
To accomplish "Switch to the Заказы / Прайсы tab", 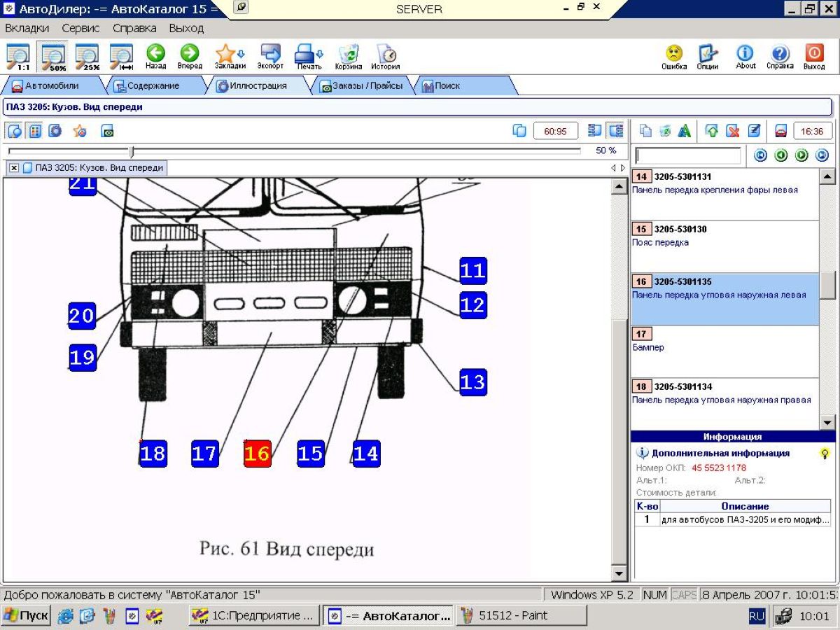I will [360, 86].
